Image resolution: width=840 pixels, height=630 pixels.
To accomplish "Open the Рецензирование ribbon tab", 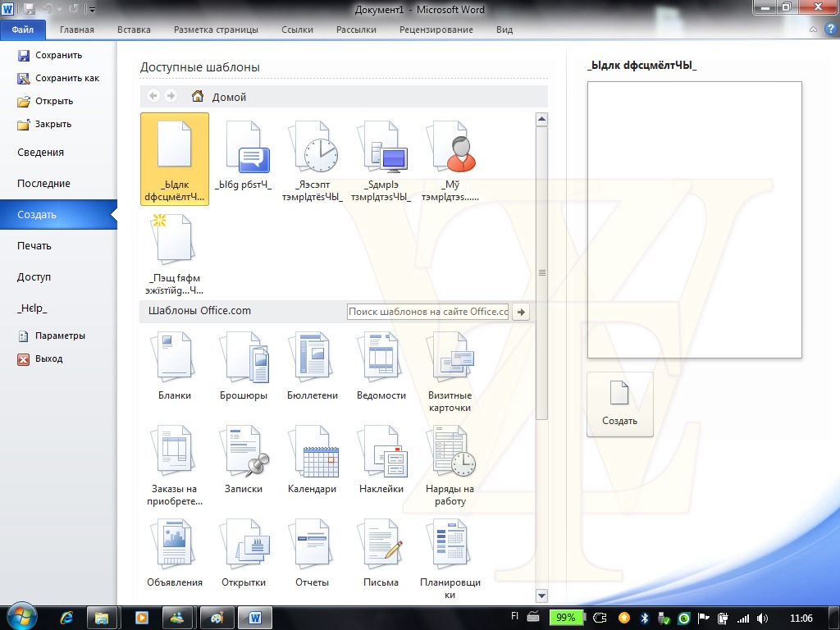I will pos(436,30).
